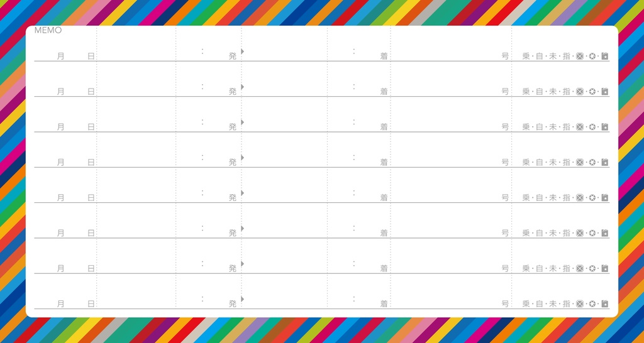This screenshot has width=644, height=343.
Task: Click the star ticket icon in the sixth row
Action: coord(605,233)
